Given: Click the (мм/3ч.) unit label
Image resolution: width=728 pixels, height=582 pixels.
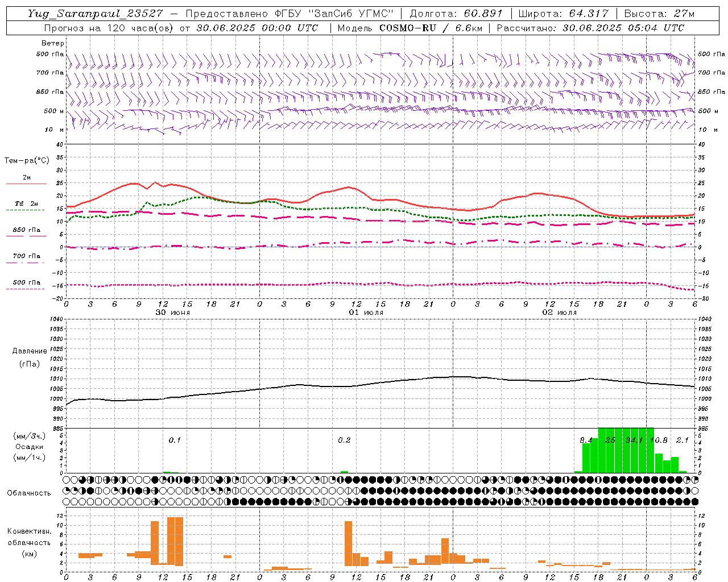Looking at the screenshot, I should pos(30,436).
